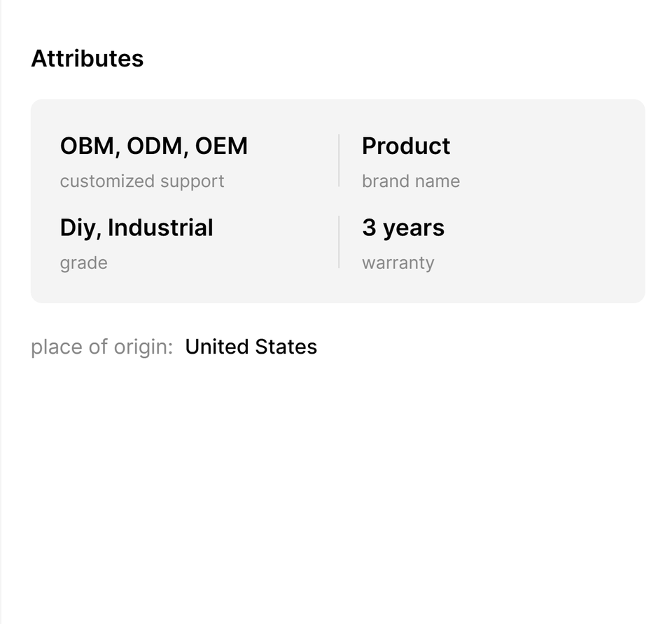Select the Product brand value
Screen dimensions: 672x624
[x=406, y=146]
